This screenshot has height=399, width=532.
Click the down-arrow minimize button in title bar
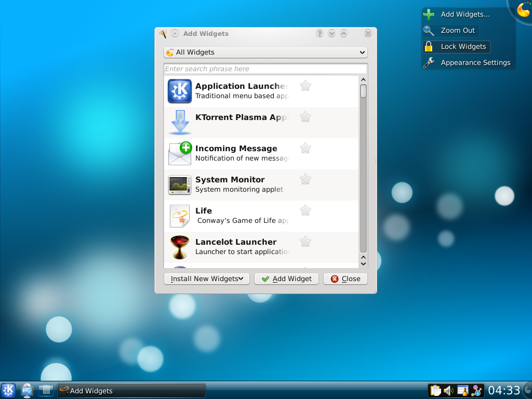point(332,33)
